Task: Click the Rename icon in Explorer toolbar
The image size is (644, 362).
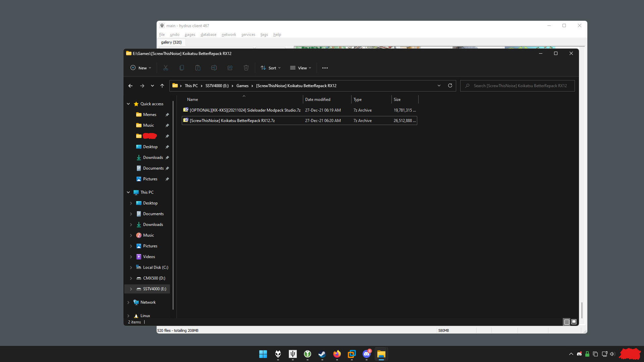Action: tap(214, 68)
